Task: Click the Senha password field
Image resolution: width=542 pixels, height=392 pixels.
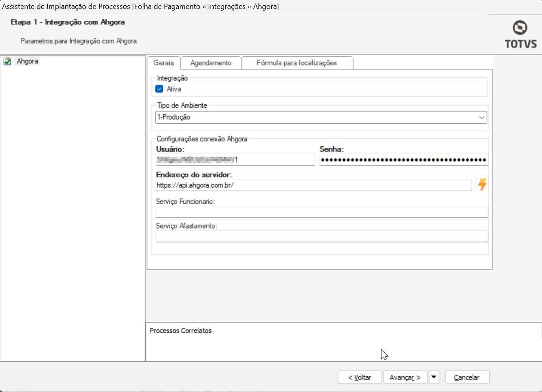Action: [403, 160]
